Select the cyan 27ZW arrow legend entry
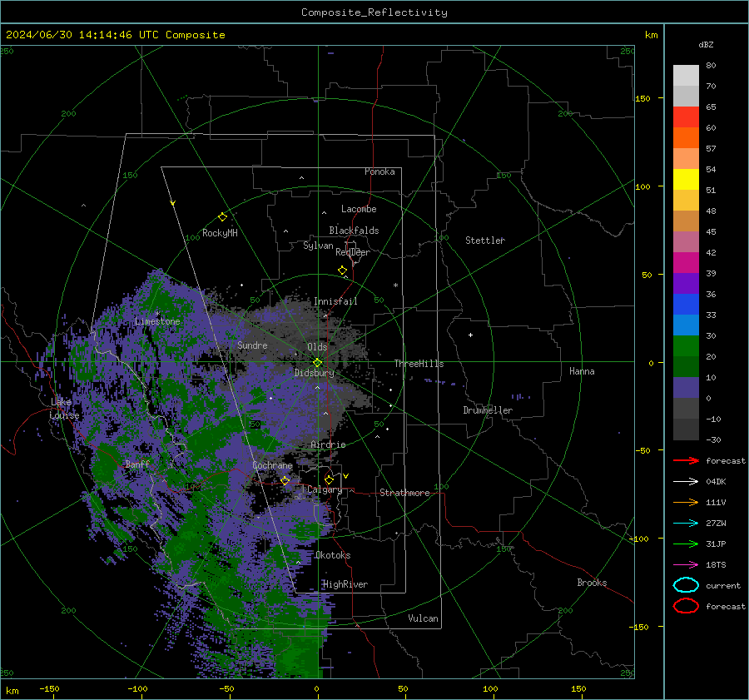Viewport: 749px width, 700px height. coord(686,524)
